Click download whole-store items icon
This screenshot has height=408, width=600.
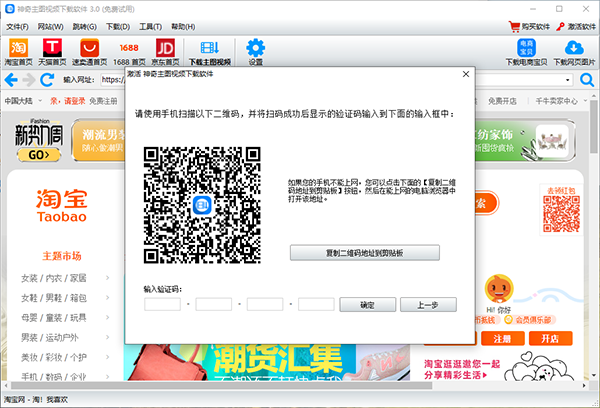tap(525, 50)
